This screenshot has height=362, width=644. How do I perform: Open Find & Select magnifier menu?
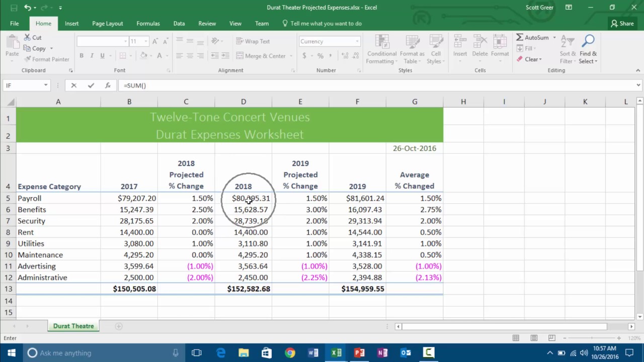tap(588, 50)
